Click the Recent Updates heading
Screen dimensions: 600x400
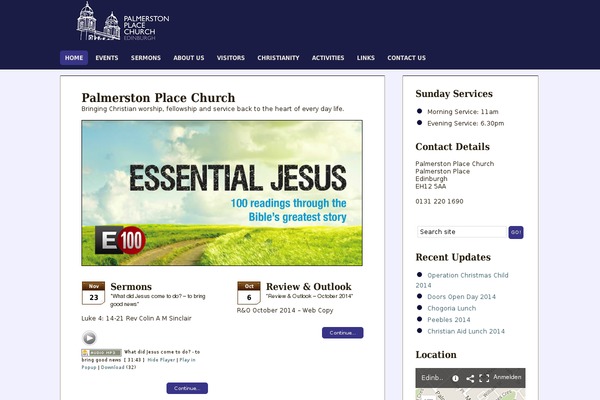(453, 257)
